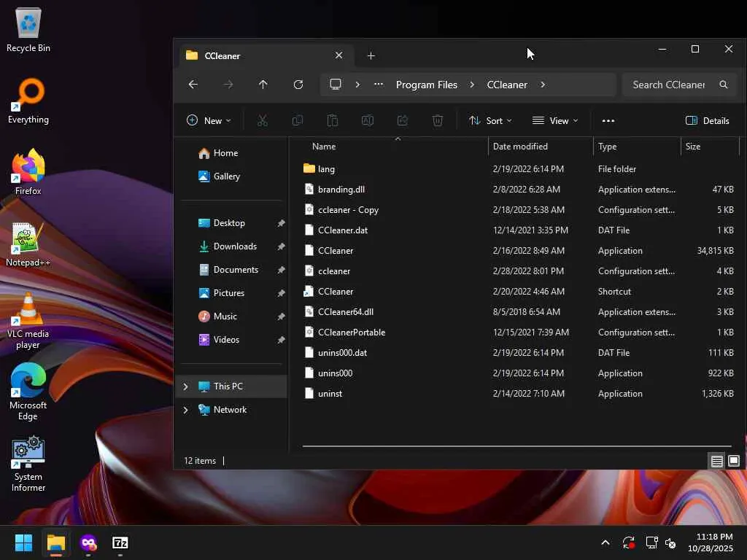This screenshot has width=747, height=560.
Task: Select the CCleaner tab label
Action: click(x=222, y=56)
